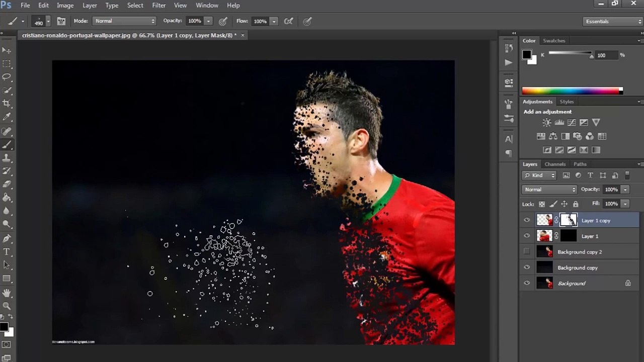This screenshot has height=362, width=644.
Task: Select the Rectangular Marquee tool
Action: [x=7, y=64]
